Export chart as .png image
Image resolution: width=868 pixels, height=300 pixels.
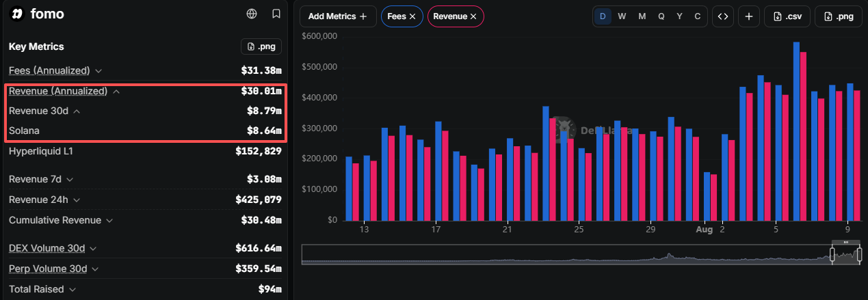coord(839,16)
